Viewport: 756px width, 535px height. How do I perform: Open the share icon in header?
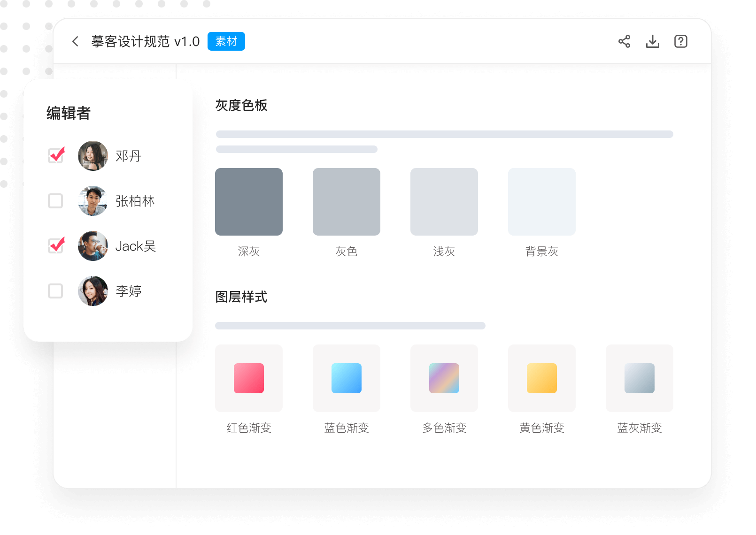point(624,41)
